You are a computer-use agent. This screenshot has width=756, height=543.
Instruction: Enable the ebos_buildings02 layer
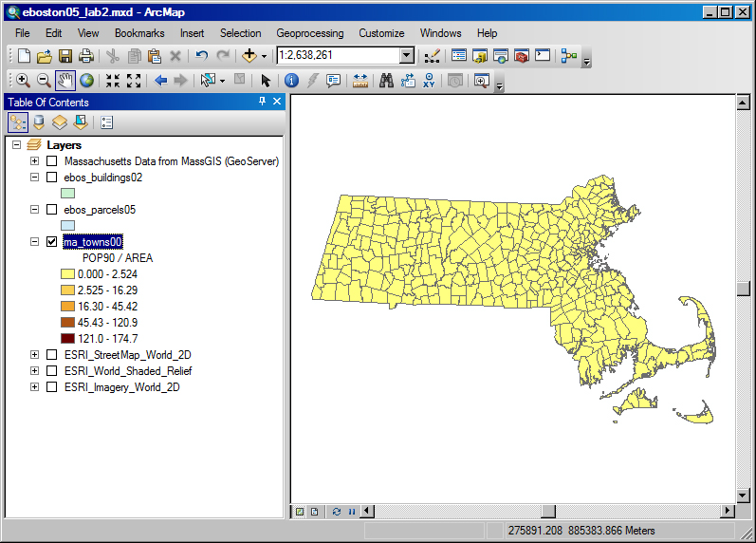click(52, 177)
